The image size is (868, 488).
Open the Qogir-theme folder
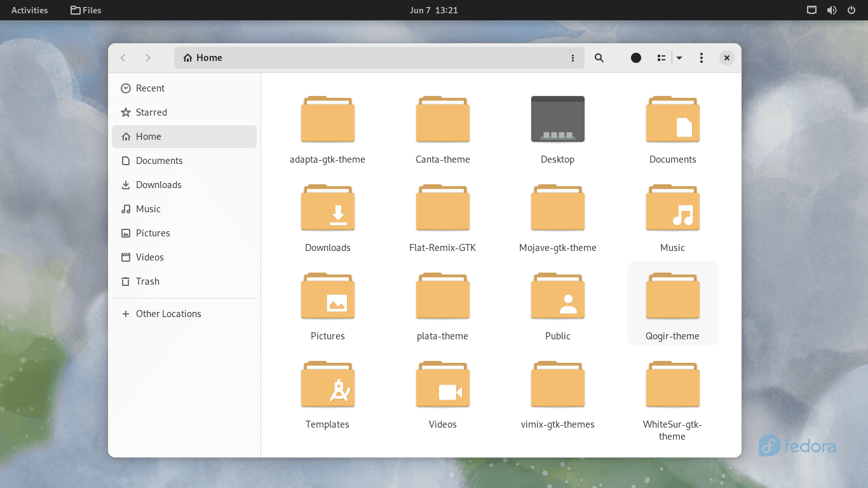(x=672, y=295)
